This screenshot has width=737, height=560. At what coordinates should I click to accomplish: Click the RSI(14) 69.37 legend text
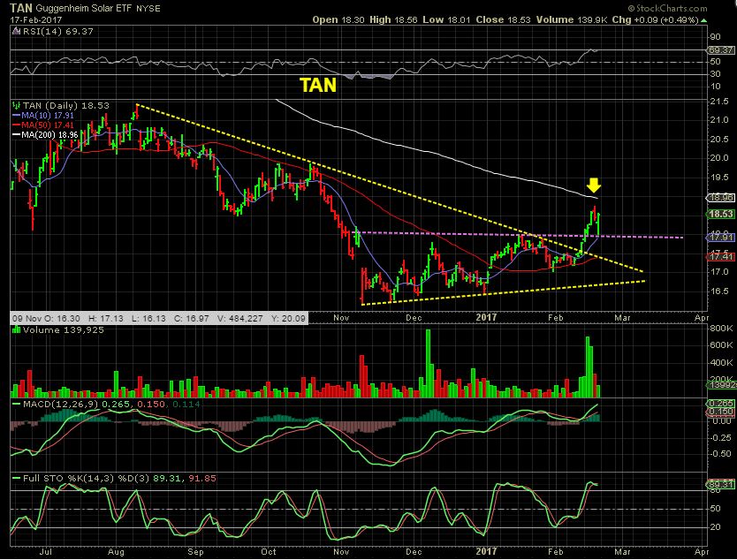click(x=57, y=32)
